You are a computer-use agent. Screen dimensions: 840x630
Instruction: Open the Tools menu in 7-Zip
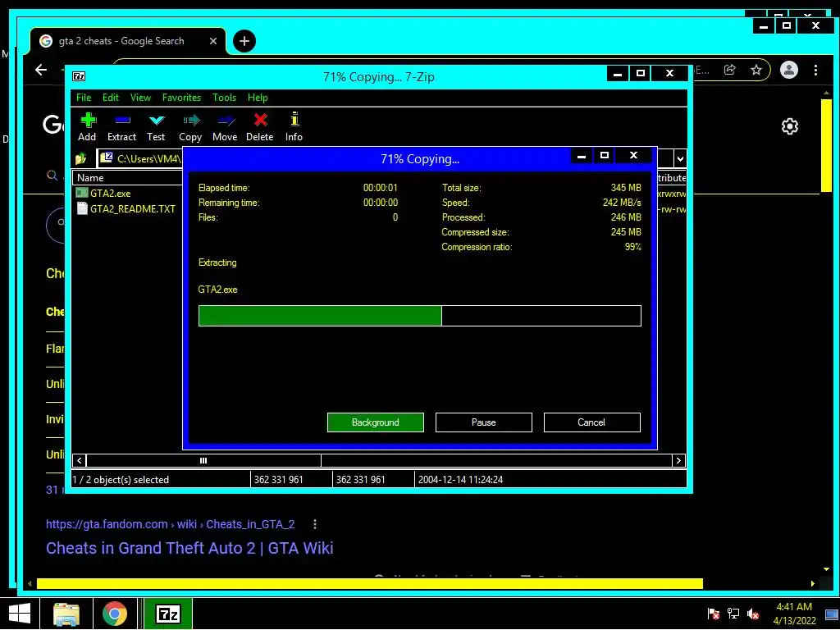coord(224,98)
